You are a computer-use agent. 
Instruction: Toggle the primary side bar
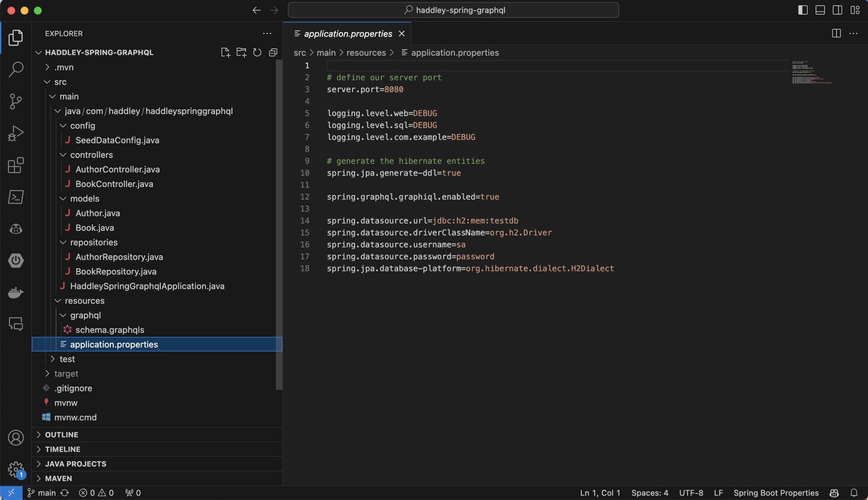click(x=803, y=10)
